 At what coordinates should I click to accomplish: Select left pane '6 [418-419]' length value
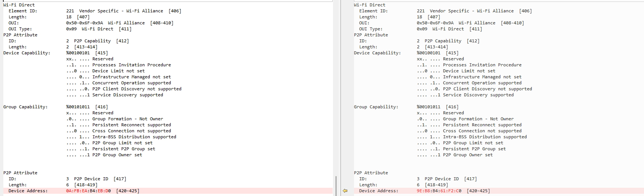[x=82, y=185]
